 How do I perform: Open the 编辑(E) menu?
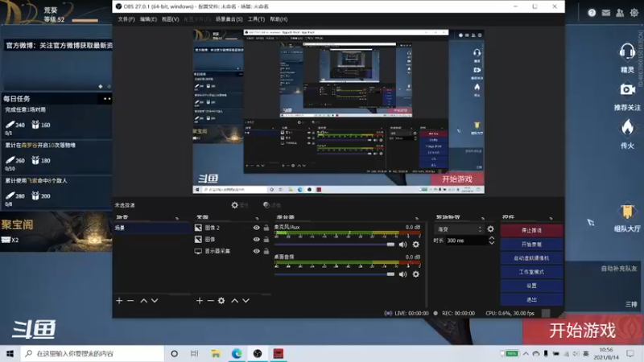coord(148,19)
